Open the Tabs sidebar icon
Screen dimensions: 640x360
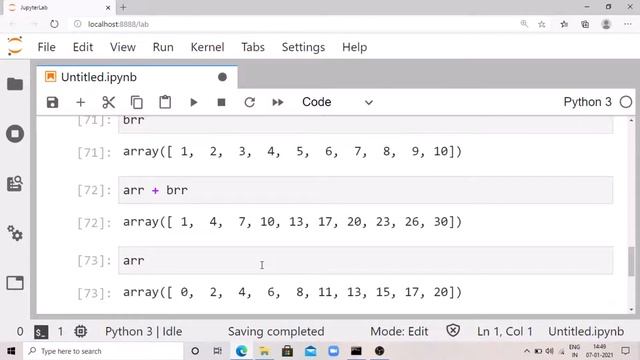click(15, 283)
